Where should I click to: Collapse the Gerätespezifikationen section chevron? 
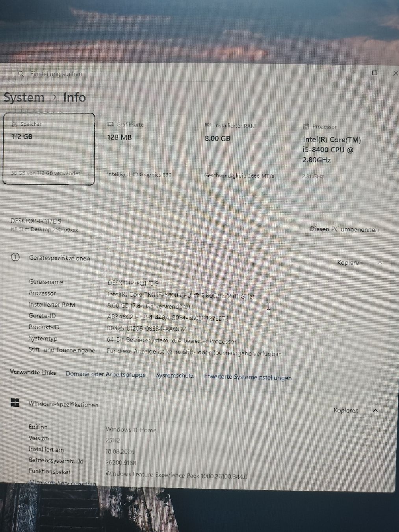pos(380,263)
